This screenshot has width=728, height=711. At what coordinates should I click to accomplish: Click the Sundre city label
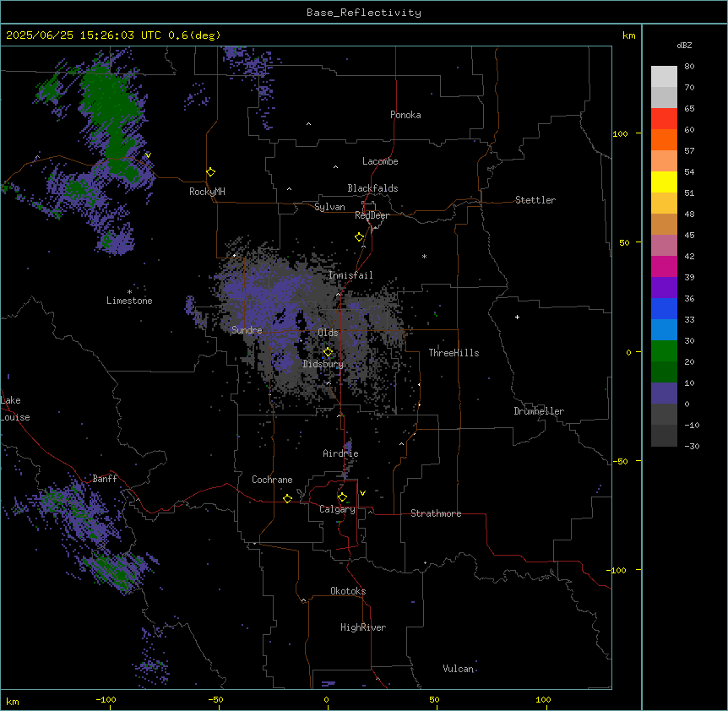[247, 330]
